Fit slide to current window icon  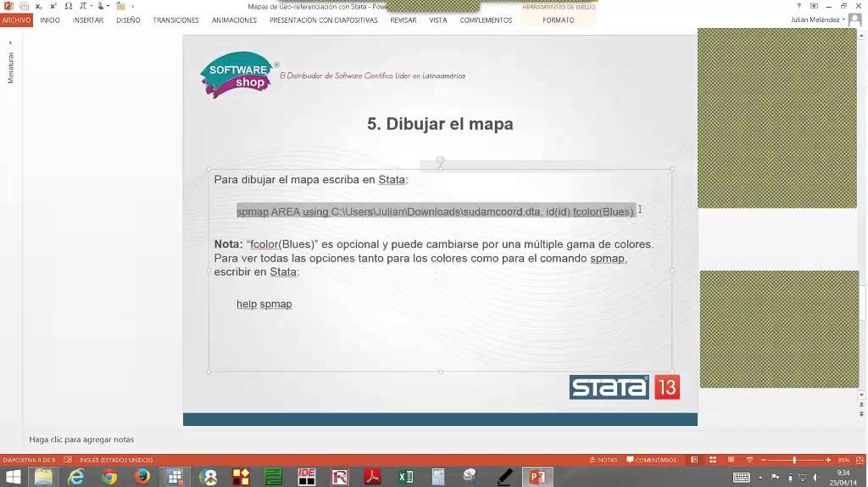tap(860, 460)
